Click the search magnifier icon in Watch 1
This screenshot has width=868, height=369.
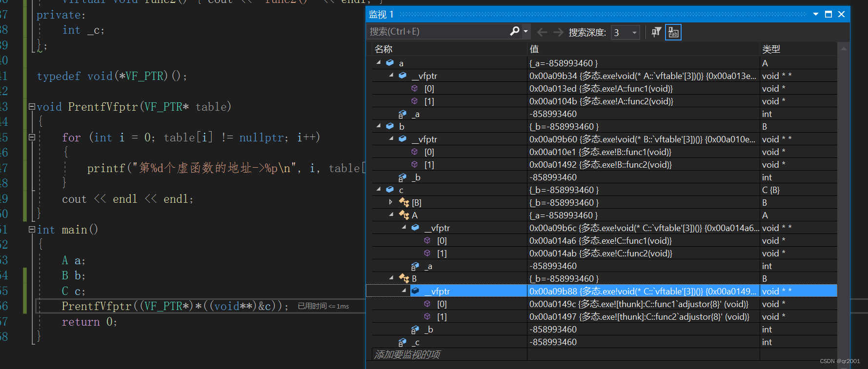pyautogui.click(x=515, y=32)
